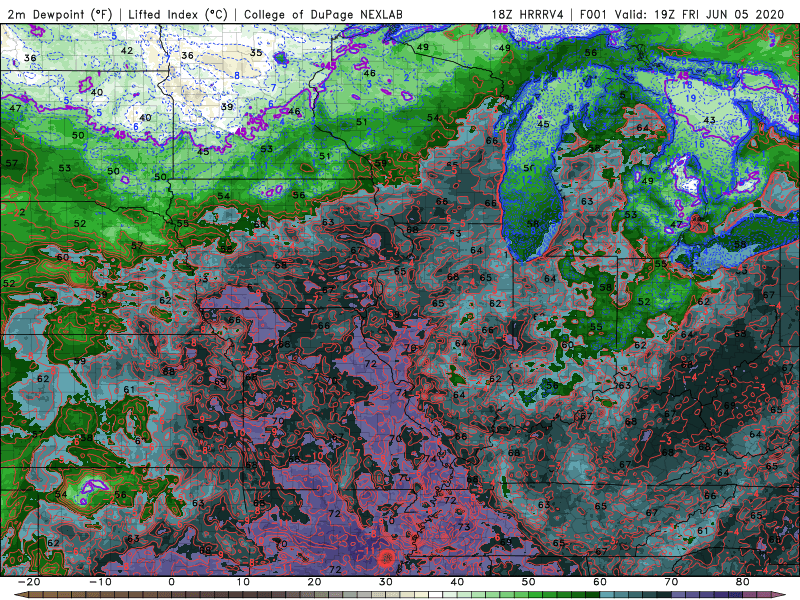The image size is (800, 600).
Task: Select the 10 colorbar scale label
Action: click(243, 582)
